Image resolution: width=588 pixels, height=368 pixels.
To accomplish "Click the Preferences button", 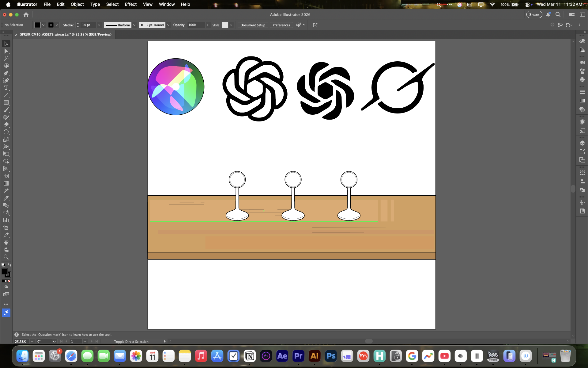I will (281, 25).
